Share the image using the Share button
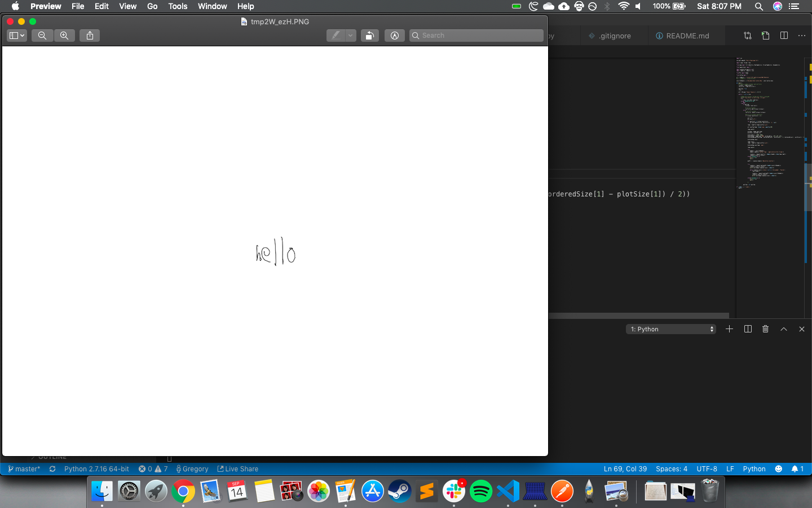Viewport: 812px width, 508px height. 90,36
